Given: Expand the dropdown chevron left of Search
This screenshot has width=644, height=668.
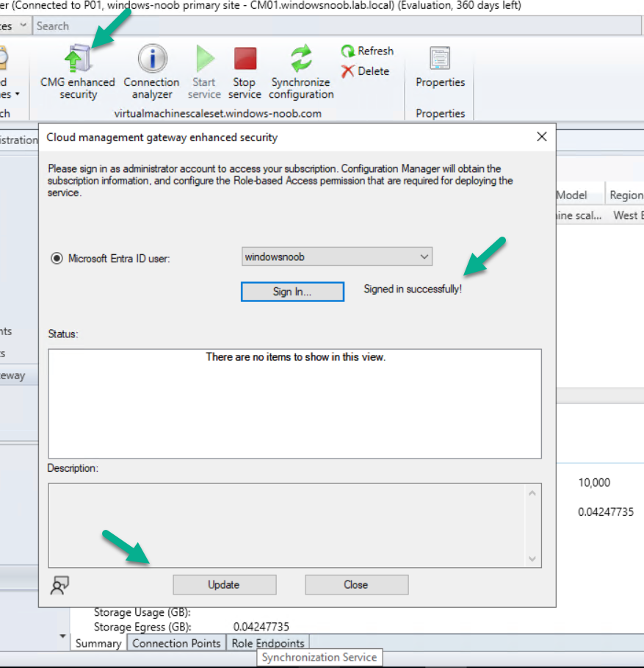Looking at the screenshot, I should 23,26.
